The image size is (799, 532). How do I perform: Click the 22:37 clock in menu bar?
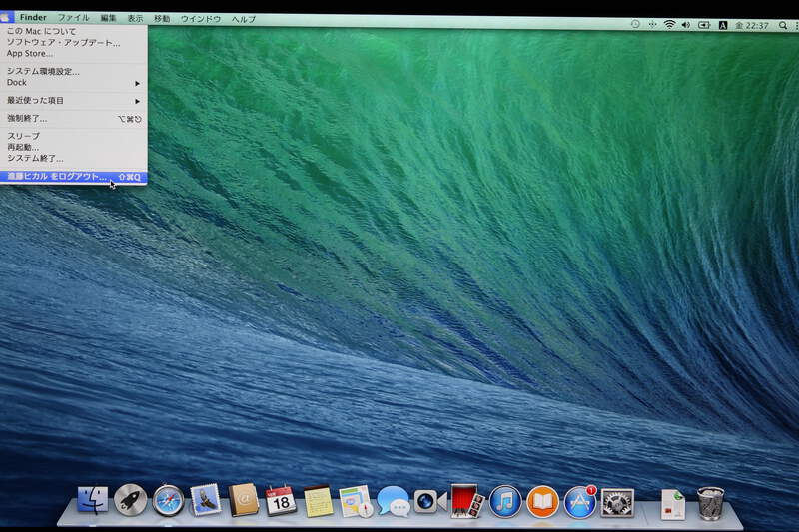[x=752, y=24]
